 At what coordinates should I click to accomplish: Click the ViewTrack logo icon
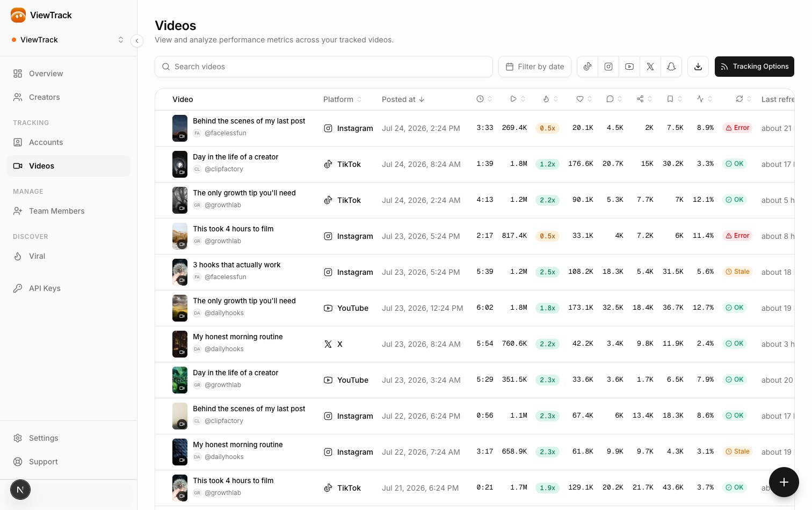[18, 15]
